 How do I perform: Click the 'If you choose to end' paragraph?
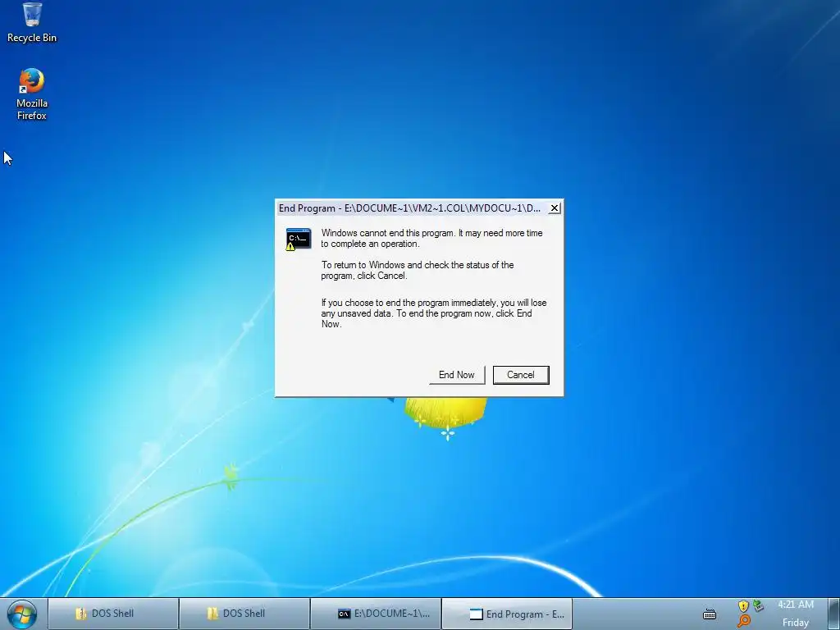pos(434,313)
